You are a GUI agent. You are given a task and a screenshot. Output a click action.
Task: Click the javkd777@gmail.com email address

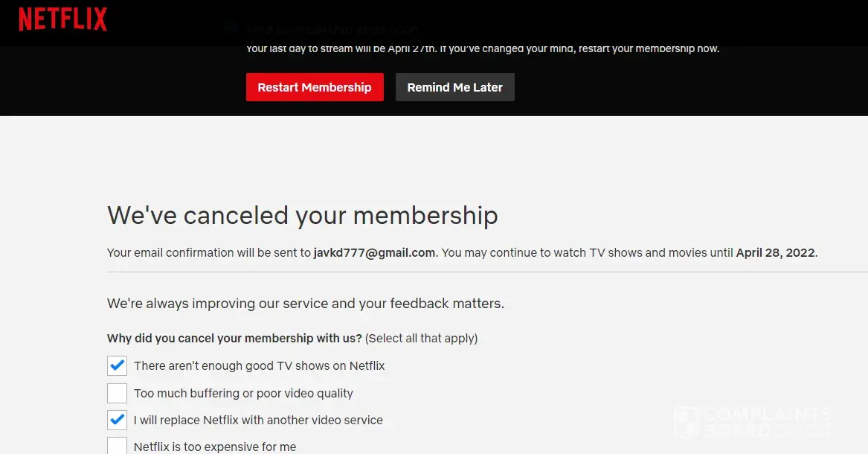pyautogui.click(x=374, y=252)
